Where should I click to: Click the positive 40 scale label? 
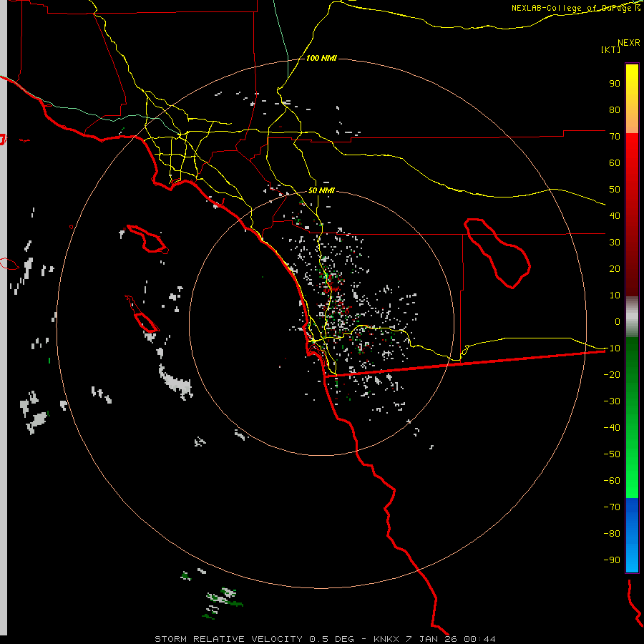(615, 215)
